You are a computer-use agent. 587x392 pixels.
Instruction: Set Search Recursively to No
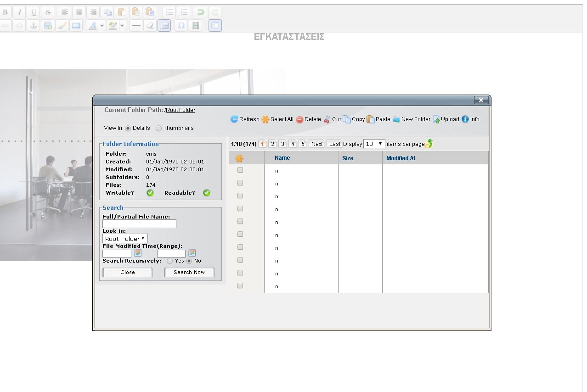pos(189,261)
